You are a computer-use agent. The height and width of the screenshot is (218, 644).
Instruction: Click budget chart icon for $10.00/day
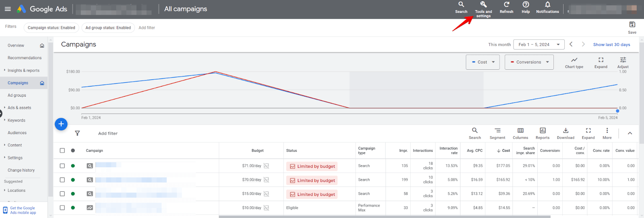266,208
